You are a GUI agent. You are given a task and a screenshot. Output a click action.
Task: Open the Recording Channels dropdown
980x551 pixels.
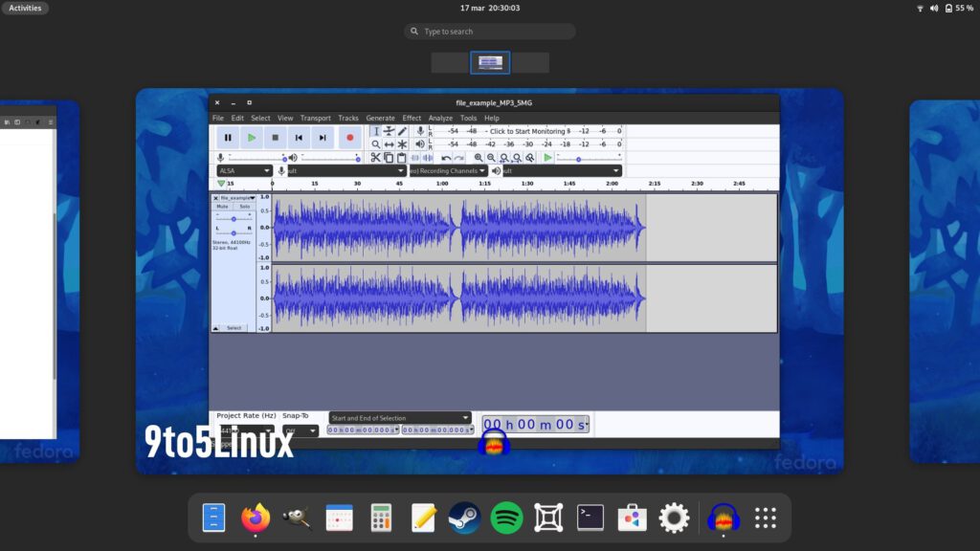[x=448, y=170]
